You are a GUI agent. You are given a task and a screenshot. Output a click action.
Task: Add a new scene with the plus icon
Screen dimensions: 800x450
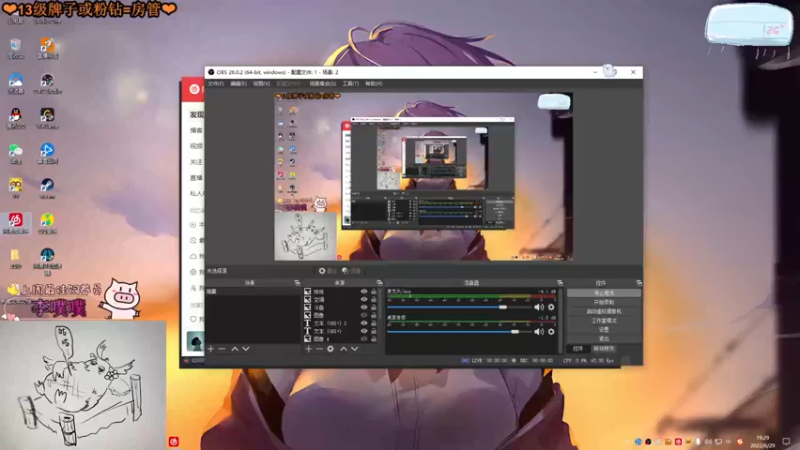(x=211, y=349)
